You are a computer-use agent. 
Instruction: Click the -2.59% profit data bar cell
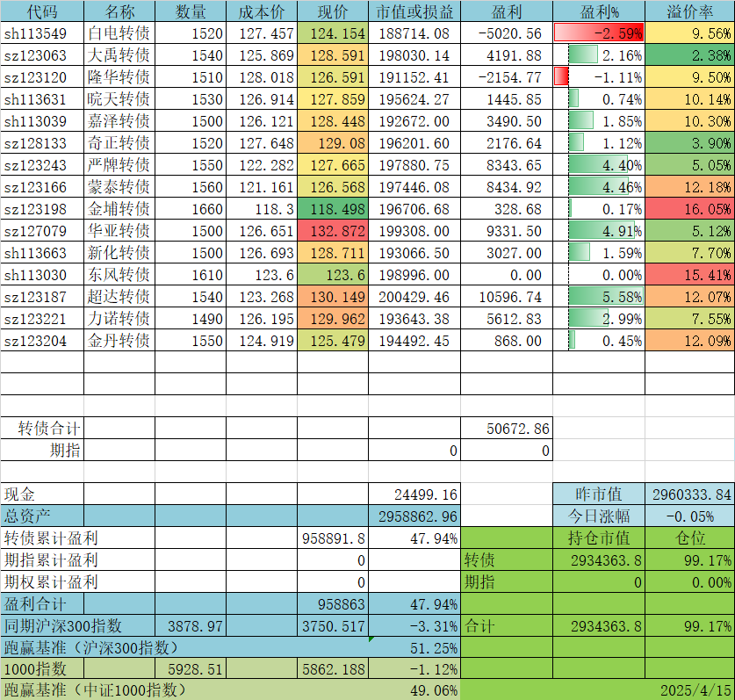(599, 33)
